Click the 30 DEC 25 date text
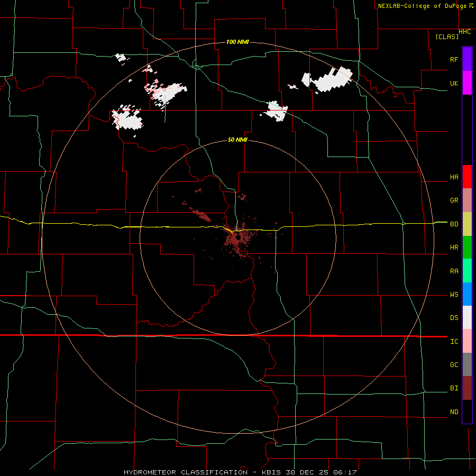 pos(306,472)
